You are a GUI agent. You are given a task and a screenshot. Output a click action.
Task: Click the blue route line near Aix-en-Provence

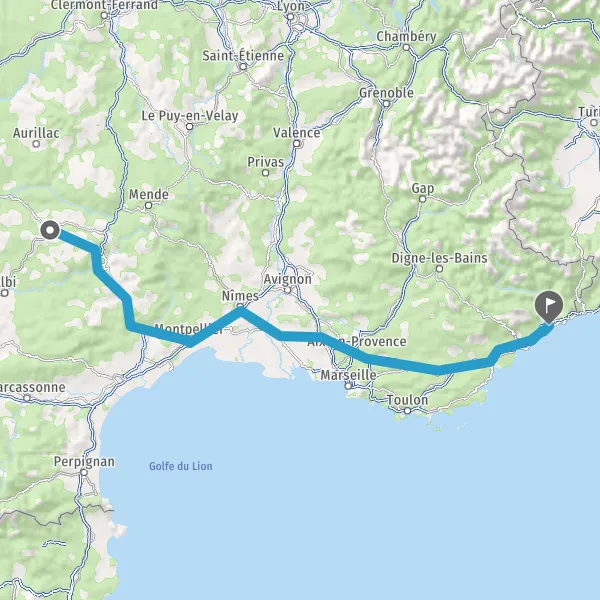click(344, 347)
